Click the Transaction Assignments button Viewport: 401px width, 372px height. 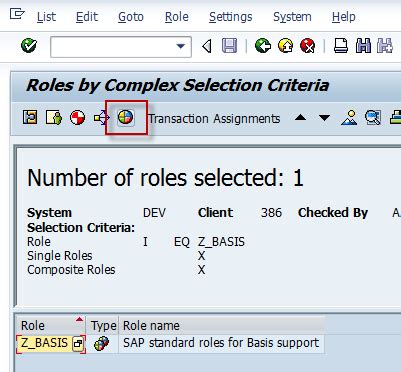tap(214, 118)
